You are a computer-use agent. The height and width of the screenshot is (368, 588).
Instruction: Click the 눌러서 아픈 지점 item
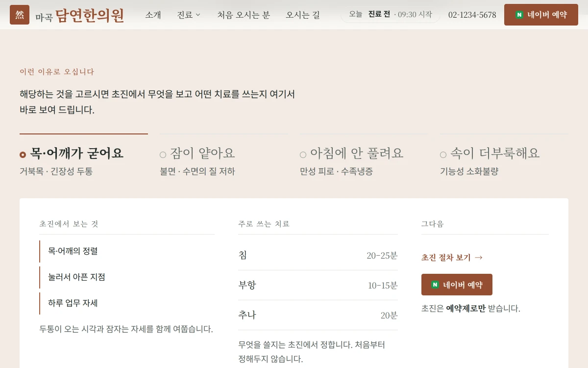click(x=127, y=277)
